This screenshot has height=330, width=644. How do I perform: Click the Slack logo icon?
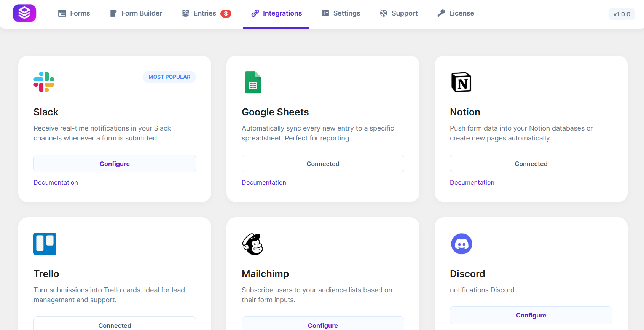pos(44,82)
